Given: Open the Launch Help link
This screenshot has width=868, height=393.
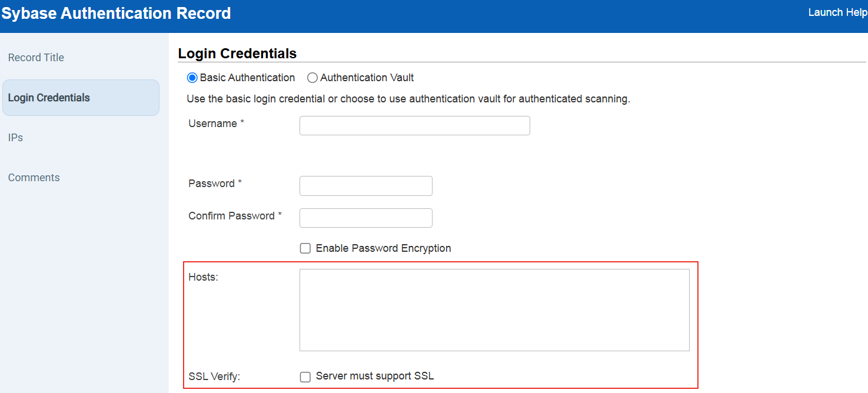Looking at the screenshot, I should click(837, 12).
